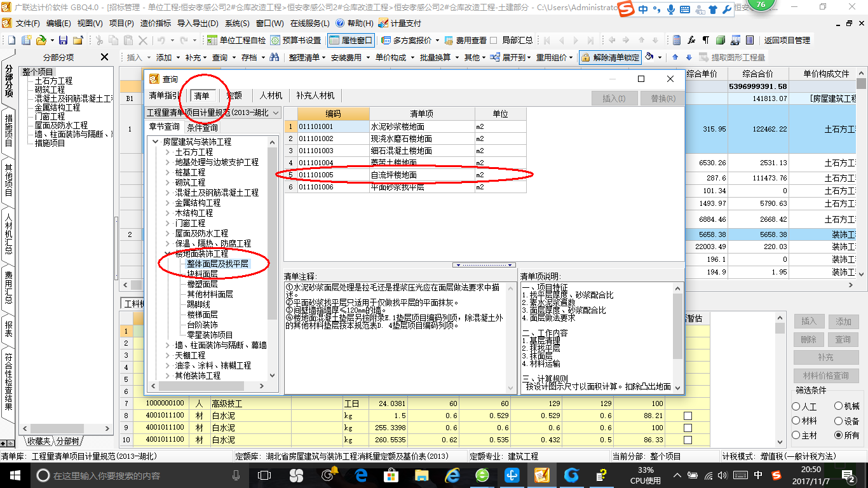
Task: Open the 文件(F) menu
Action: click(x=28, y=23)
